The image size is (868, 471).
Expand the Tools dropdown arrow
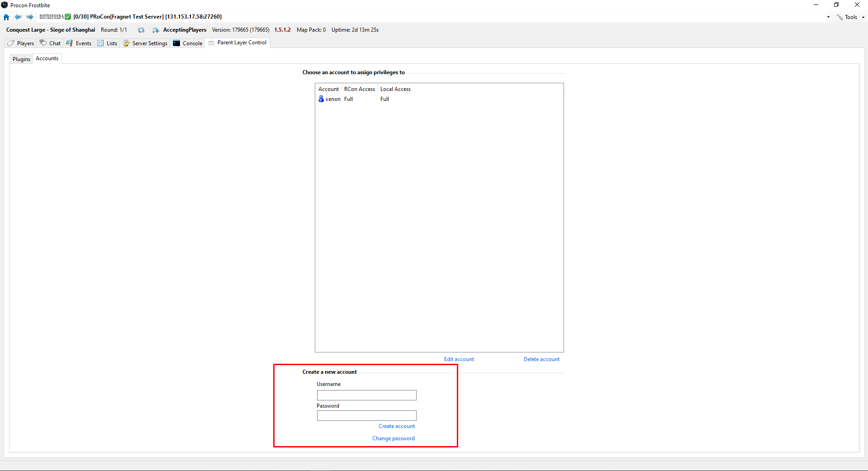click(863, 17)
